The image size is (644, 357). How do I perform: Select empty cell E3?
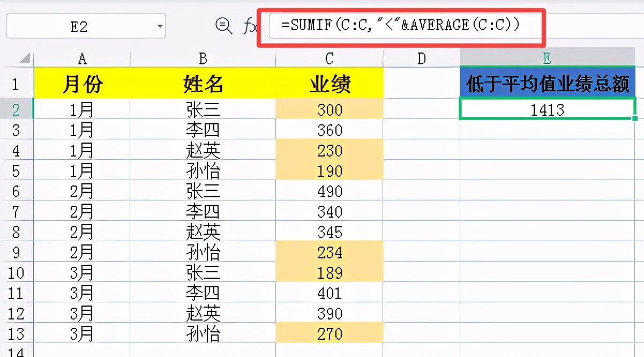548,130
